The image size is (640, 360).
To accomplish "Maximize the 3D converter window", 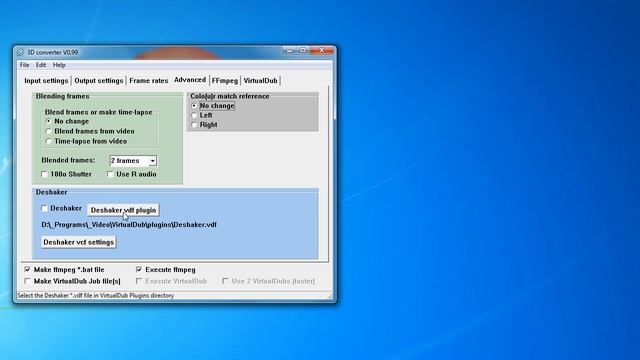I will (302, 51).
